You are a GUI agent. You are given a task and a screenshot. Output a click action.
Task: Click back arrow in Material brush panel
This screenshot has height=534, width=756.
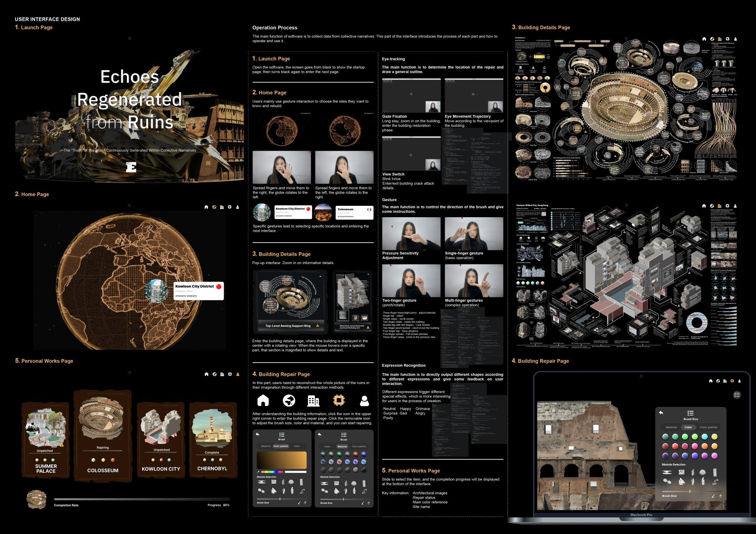tap(320, 434)
